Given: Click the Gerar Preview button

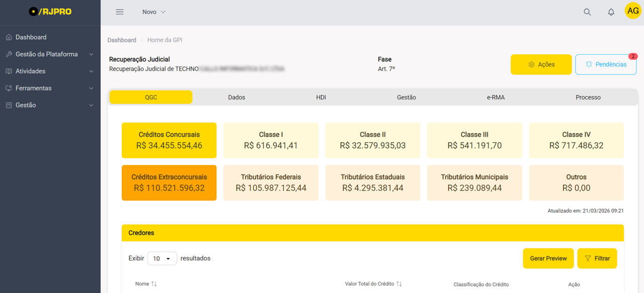Looking at the screenshot, I should pyautogui.click(x=548, y=258).
